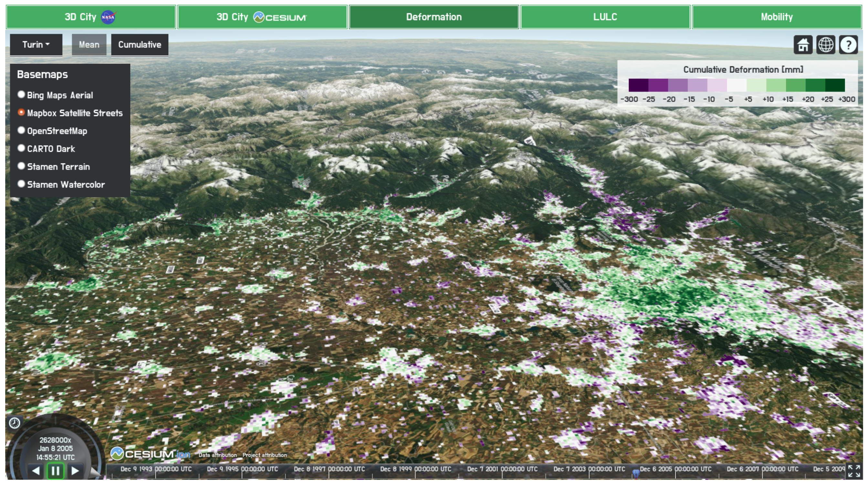Pause the animation playback
Screen dimensions: 868x485
click(x=55, y=470)
